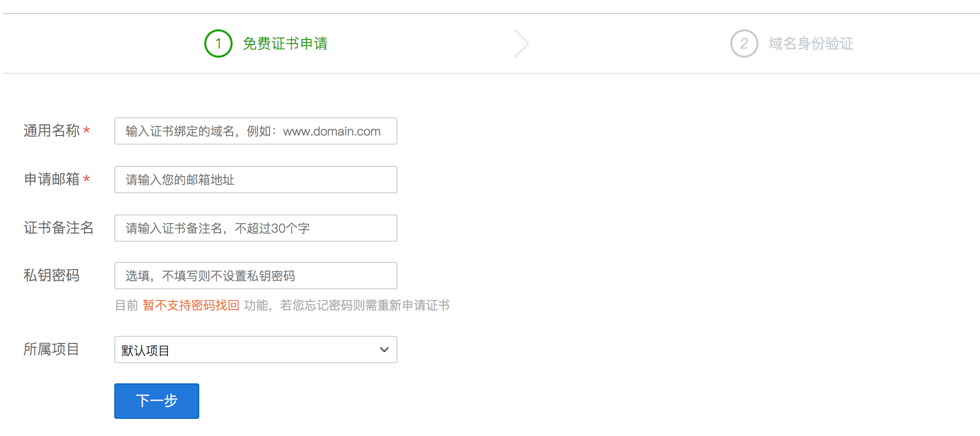980x436 pixels.
Task: Click the 所属项目 field label
Action: (52, 349)
